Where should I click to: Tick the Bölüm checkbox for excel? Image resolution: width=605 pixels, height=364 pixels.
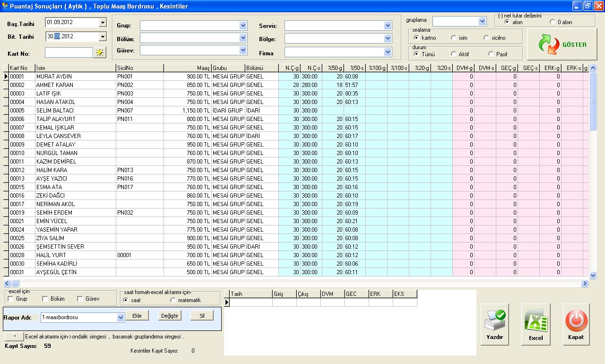tap(45, 299)
